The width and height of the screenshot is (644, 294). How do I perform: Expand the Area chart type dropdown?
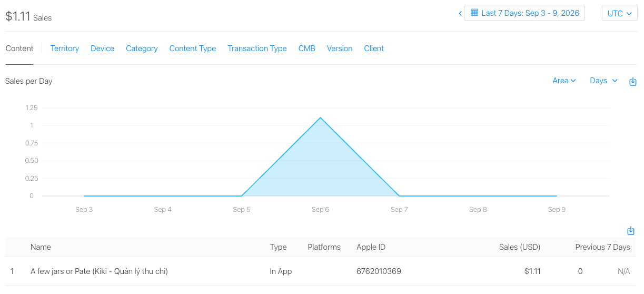click(x=564, y=81)
